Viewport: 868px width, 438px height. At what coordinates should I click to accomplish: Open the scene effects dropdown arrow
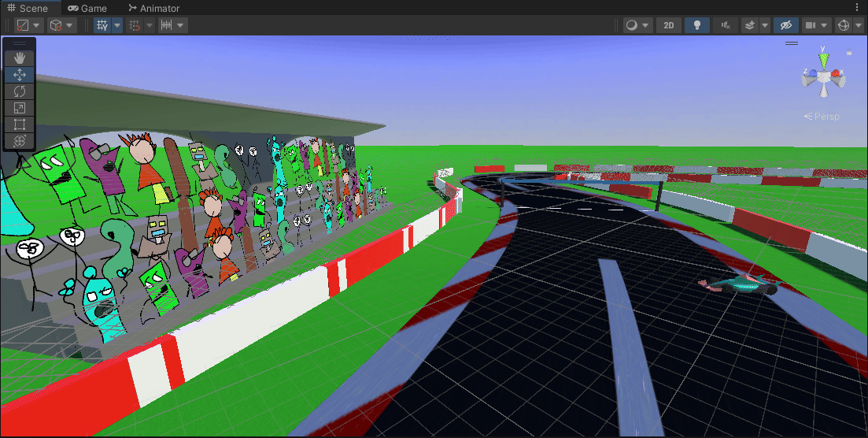(764, 25)
